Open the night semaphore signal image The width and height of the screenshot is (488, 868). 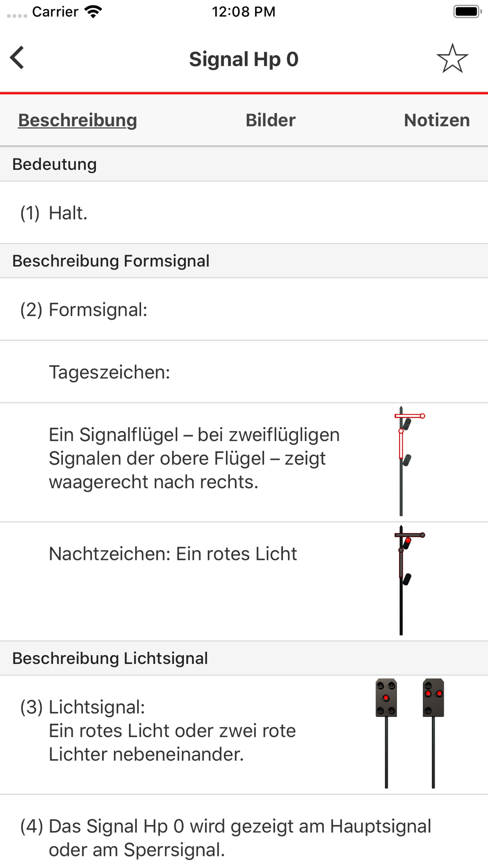click(x=407, y=580)
